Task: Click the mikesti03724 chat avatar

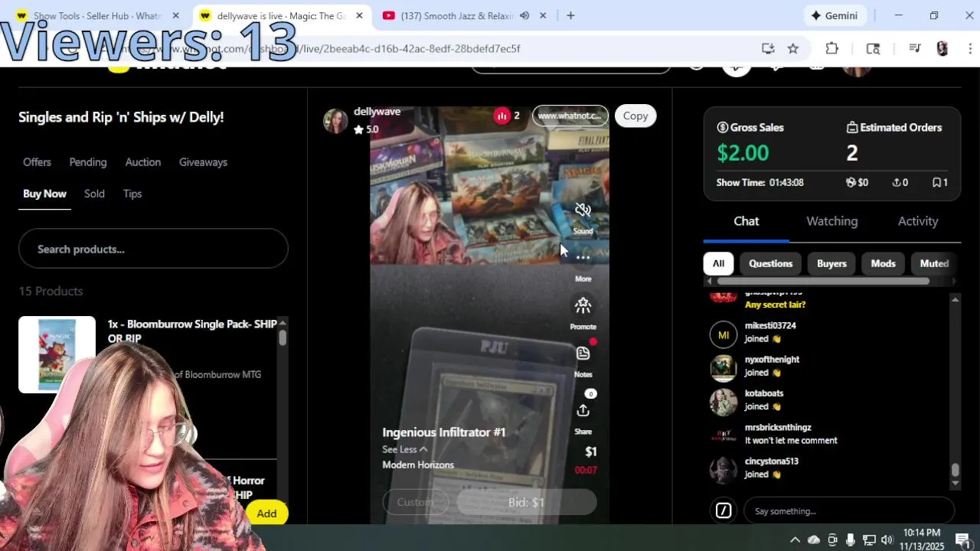Action: point(724,334)
